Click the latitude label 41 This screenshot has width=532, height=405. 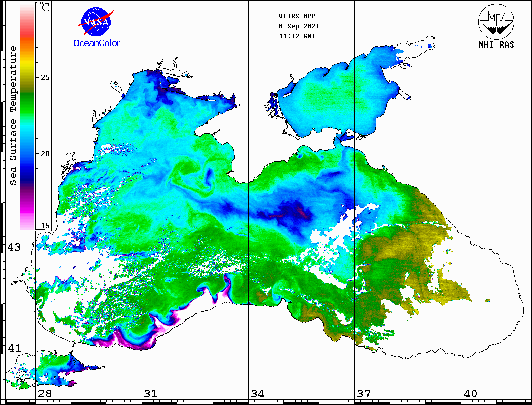[x=14, y=348]
